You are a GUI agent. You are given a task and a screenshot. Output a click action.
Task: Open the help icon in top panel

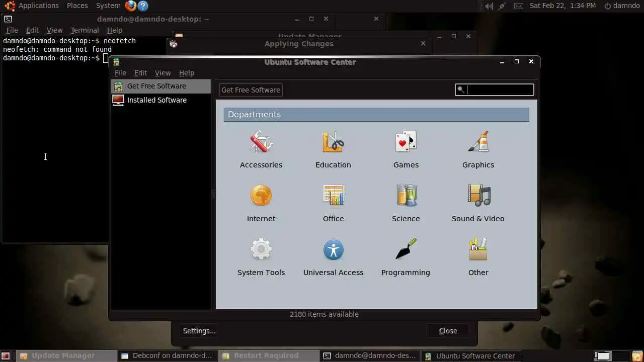tap(143, 6)
